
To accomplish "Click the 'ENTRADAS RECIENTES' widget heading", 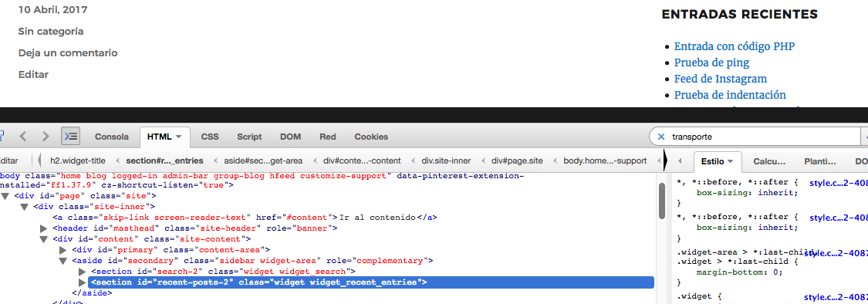I will [x=740, y=15].
